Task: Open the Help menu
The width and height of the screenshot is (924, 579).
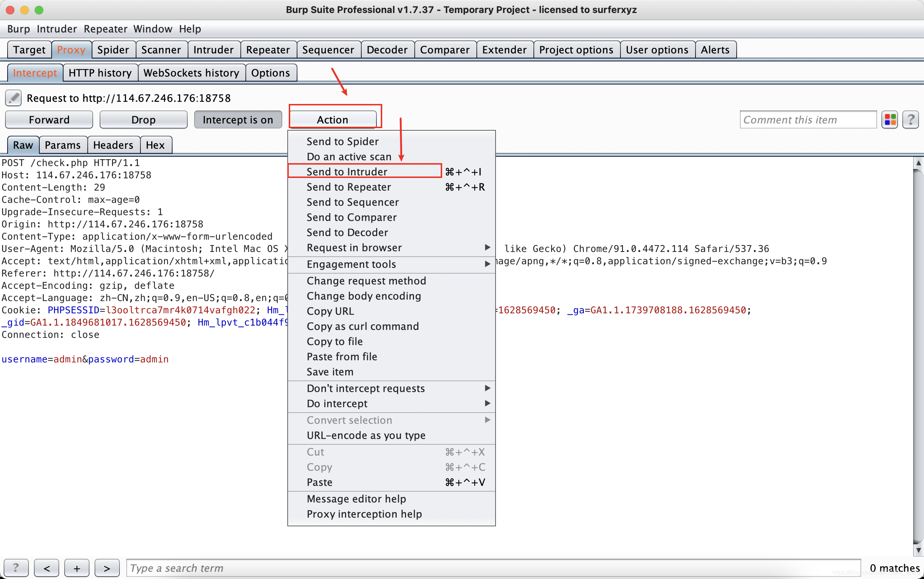Action: (190, 29)
